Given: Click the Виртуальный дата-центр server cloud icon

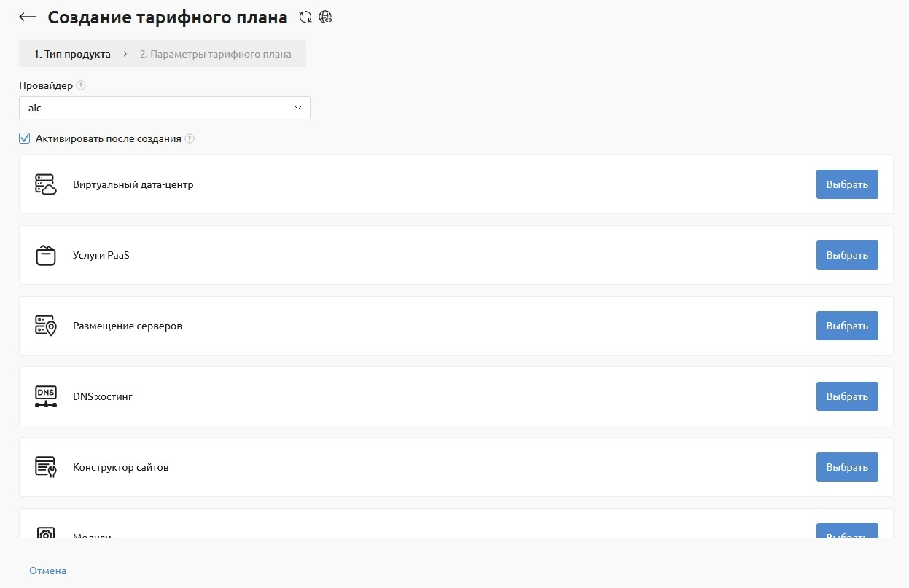Looking at the screenshot, I should click(46, 184).
